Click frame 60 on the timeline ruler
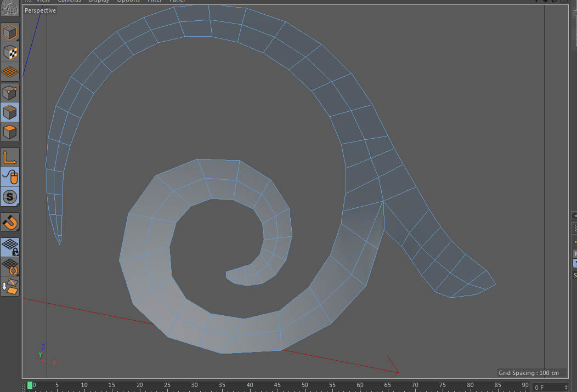This screenshot has width=577, height=392. pos(360,385)
